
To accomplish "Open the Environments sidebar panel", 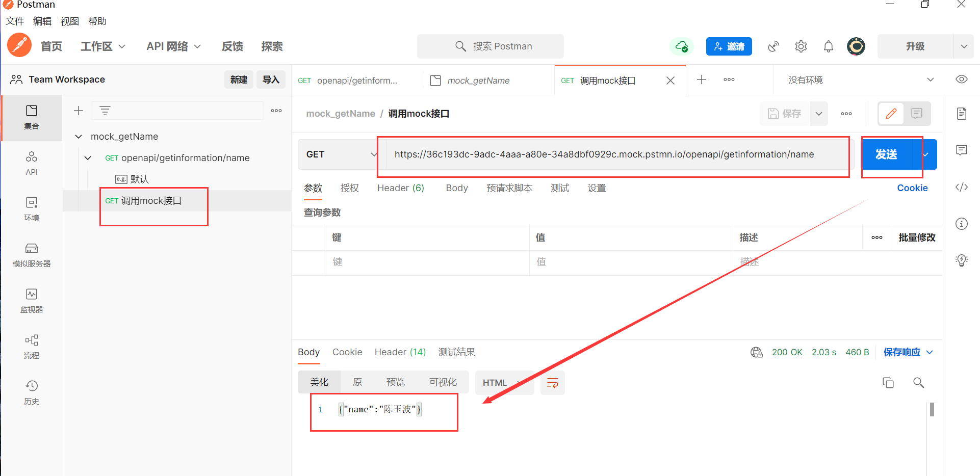I will point(32,209).
